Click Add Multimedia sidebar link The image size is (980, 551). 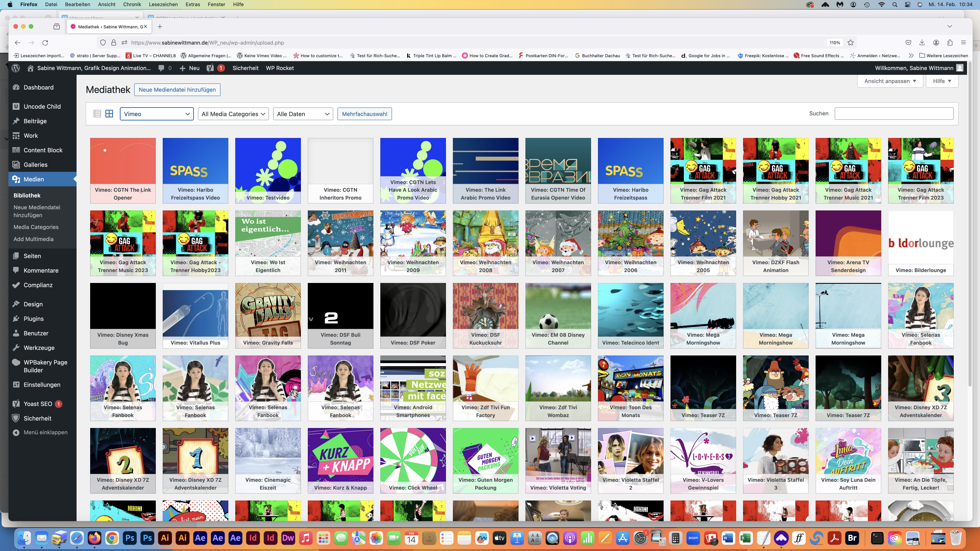(x=33, y=239)
